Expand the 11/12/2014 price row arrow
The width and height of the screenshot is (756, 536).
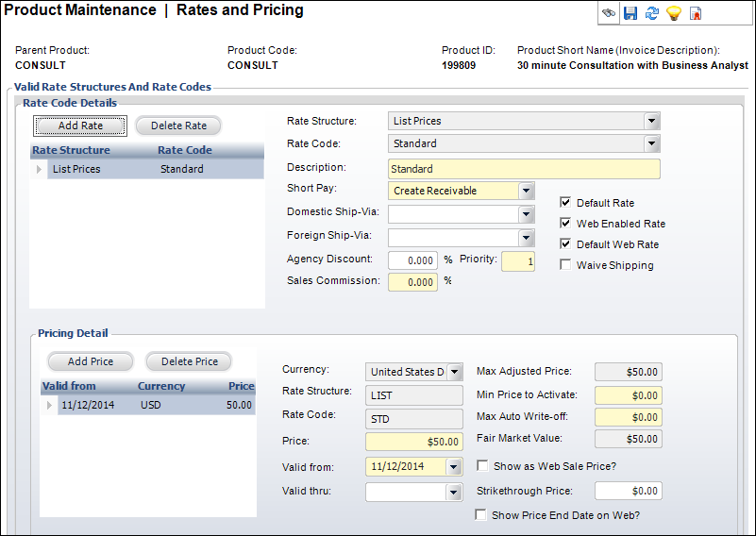(49, 406)
